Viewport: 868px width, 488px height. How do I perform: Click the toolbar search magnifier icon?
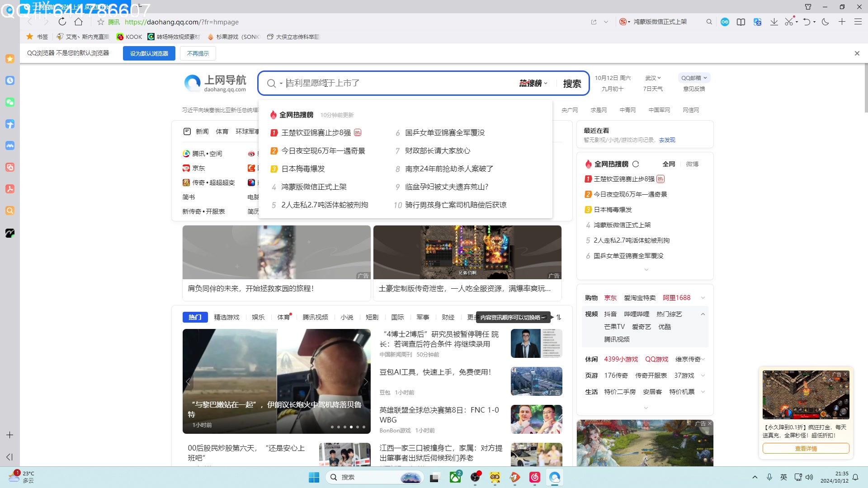coord(709,22)
